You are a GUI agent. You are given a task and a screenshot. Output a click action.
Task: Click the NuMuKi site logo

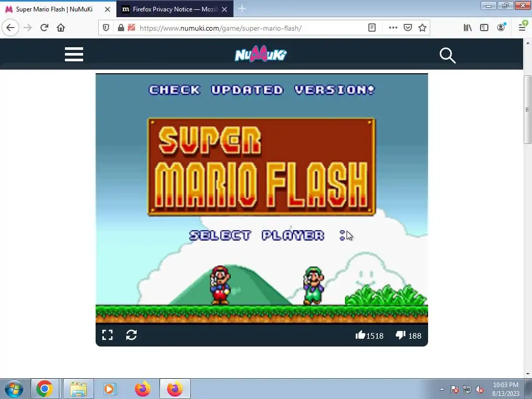261,54
